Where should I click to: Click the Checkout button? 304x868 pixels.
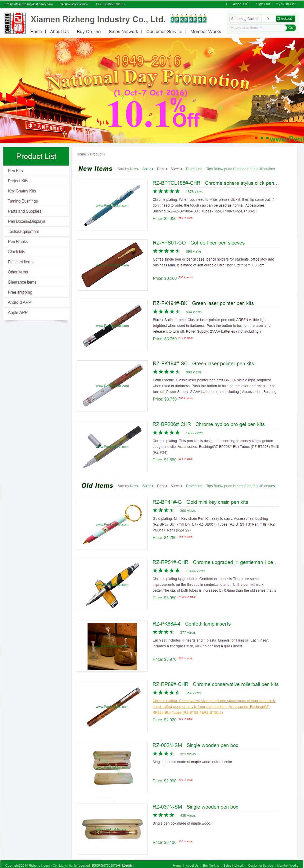click(284, 19)
